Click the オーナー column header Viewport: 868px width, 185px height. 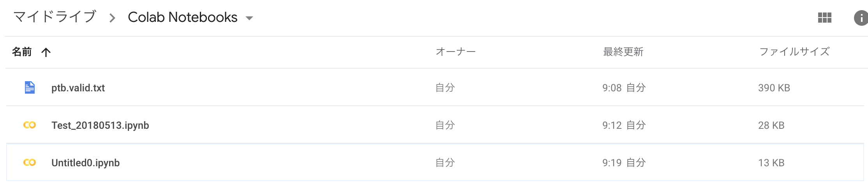(x=455, y=52)
